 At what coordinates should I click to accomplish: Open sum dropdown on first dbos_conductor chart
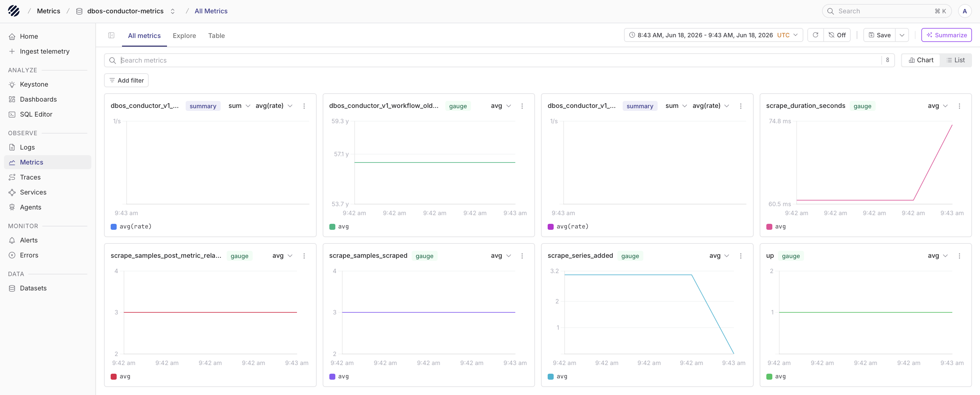click(239, 106)
